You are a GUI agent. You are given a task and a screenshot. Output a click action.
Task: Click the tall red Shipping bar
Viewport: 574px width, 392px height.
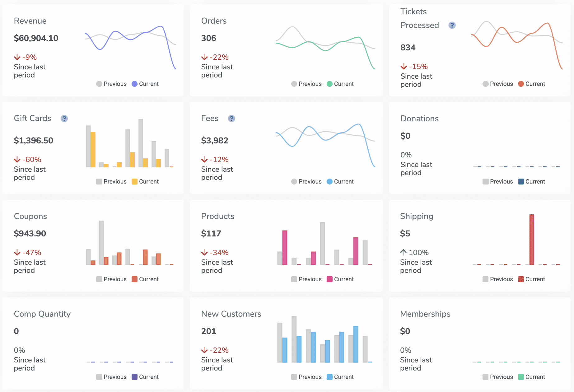[x=532, y=240]
